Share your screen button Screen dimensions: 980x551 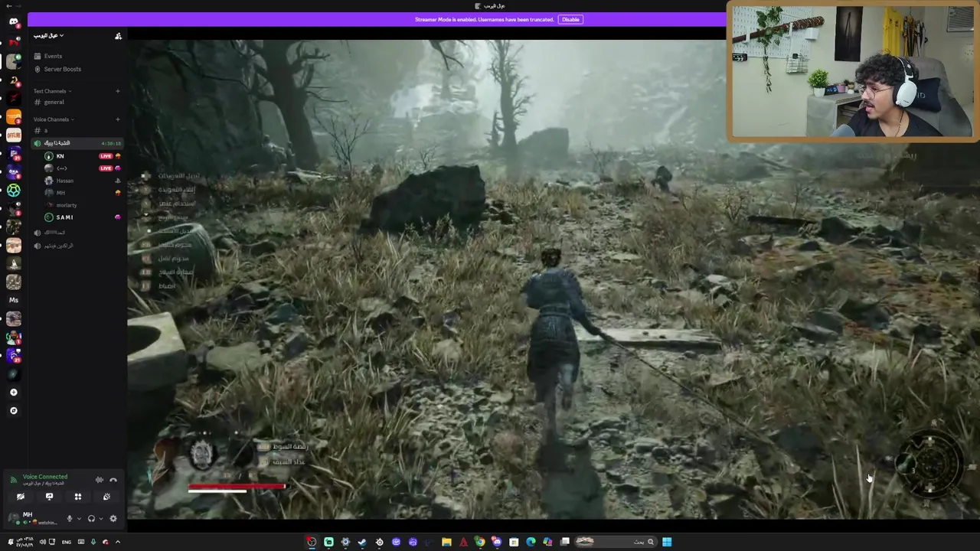(x=49, y=497)
